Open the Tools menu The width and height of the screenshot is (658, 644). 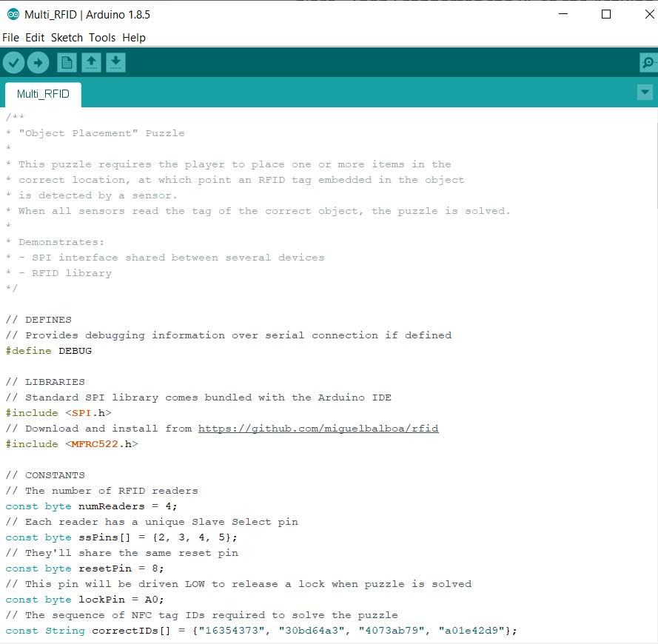(102, 37)
